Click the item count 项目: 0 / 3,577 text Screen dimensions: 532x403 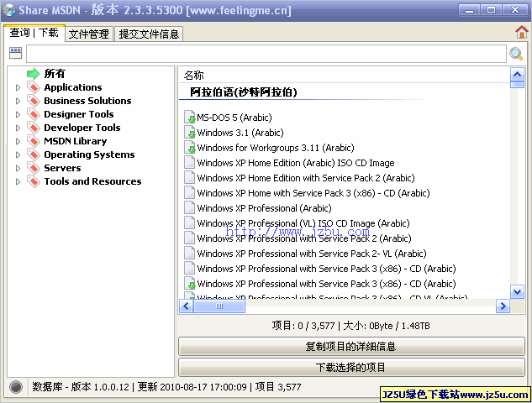click(x=303, y=326)
